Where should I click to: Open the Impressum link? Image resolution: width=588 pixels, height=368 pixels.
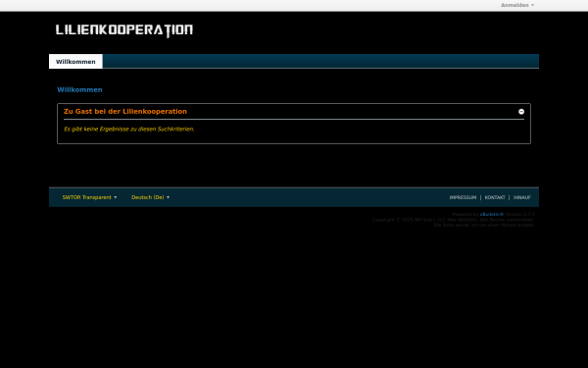tap(463, 197)
